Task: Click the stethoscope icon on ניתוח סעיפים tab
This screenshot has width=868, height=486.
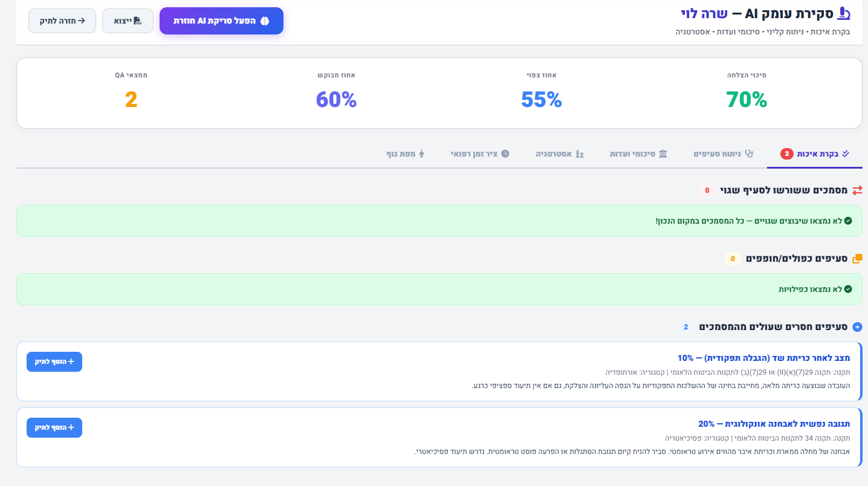Action: pyautogui.click(x=750, y=154)
